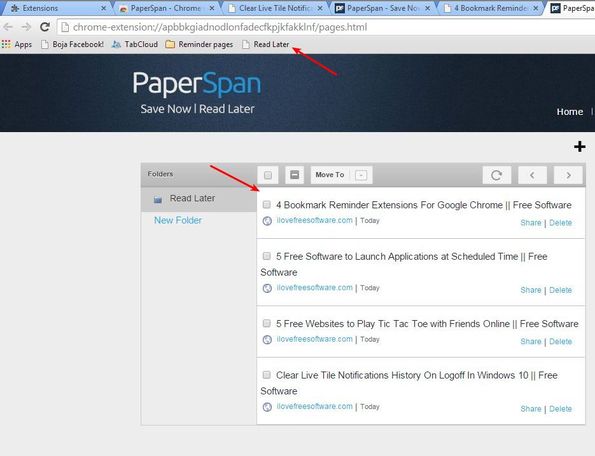The image size is (595, 456).
Task: Open the Reminder pages bookmark folder
Action: pos(199,44)
